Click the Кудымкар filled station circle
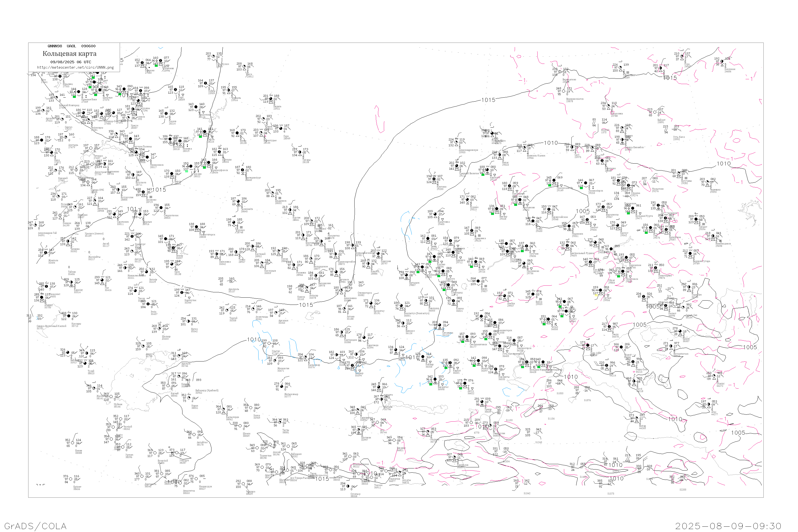 (196, 107)
